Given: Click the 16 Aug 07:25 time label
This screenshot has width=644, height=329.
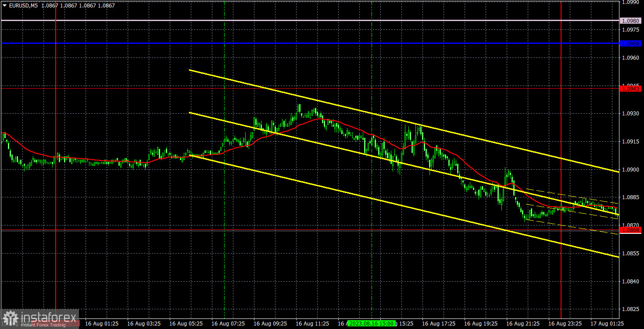Looking at the screenshot, I should click(228, 323).
